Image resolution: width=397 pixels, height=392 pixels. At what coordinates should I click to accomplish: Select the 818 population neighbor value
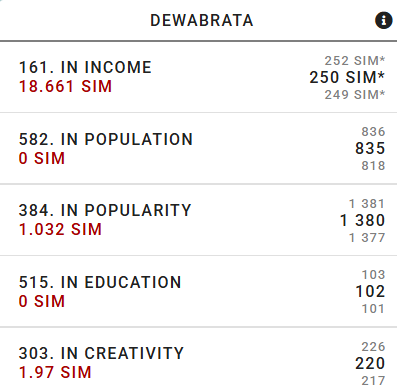[373, 166]
